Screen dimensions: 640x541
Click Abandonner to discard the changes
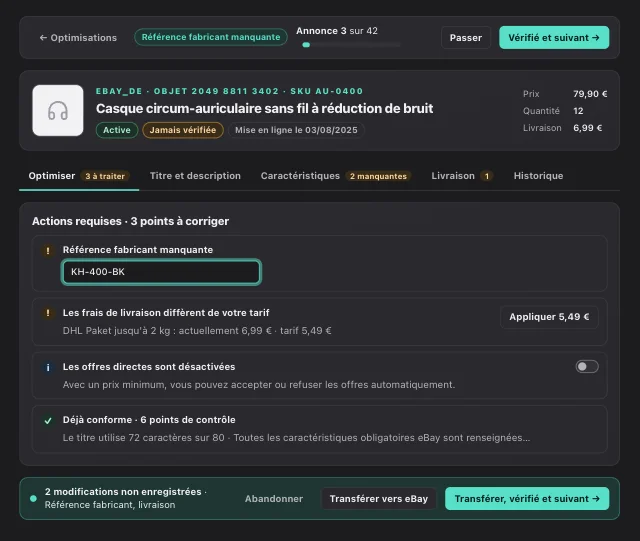click(x=273, y=499)
